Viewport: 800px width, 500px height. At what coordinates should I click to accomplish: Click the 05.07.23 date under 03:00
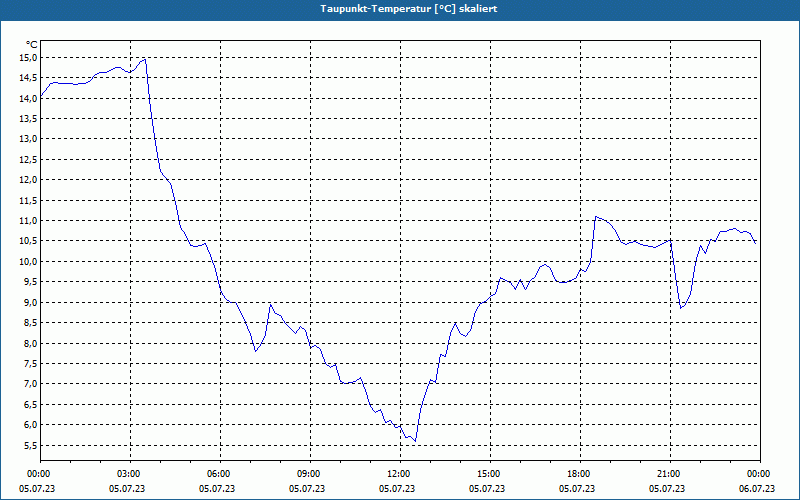tap(127, 489)
